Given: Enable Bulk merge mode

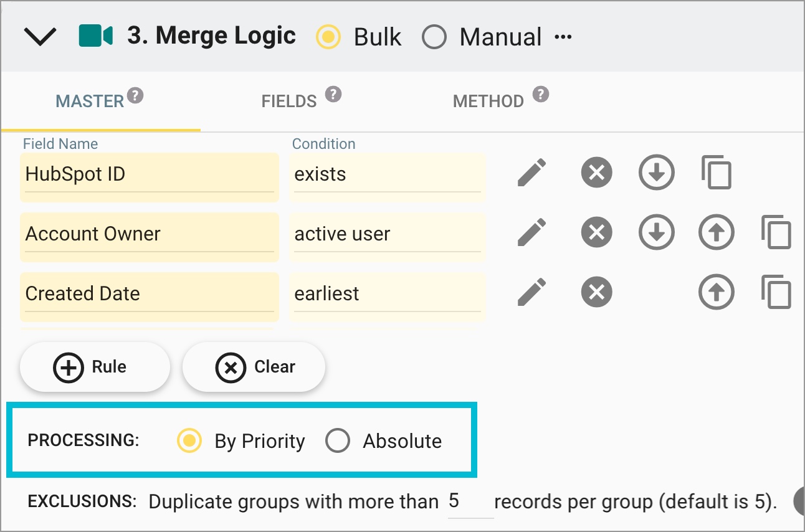Looking at the screenshot, I should tap(328, 37).
